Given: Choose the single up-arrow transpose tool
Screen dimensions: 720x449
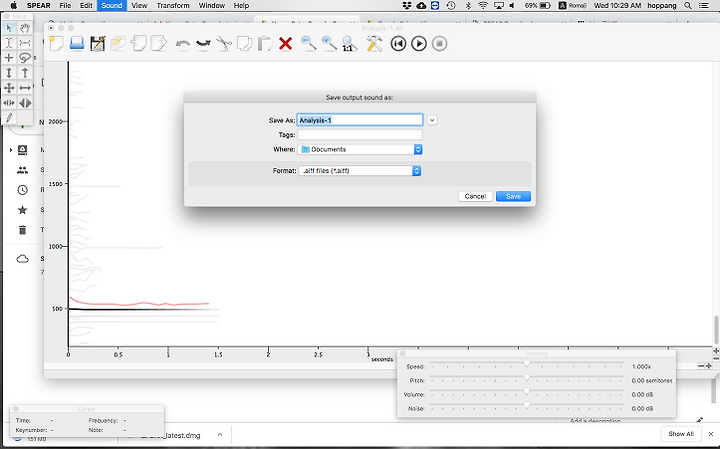Looking at the screenshot, I should pos(25,73).
